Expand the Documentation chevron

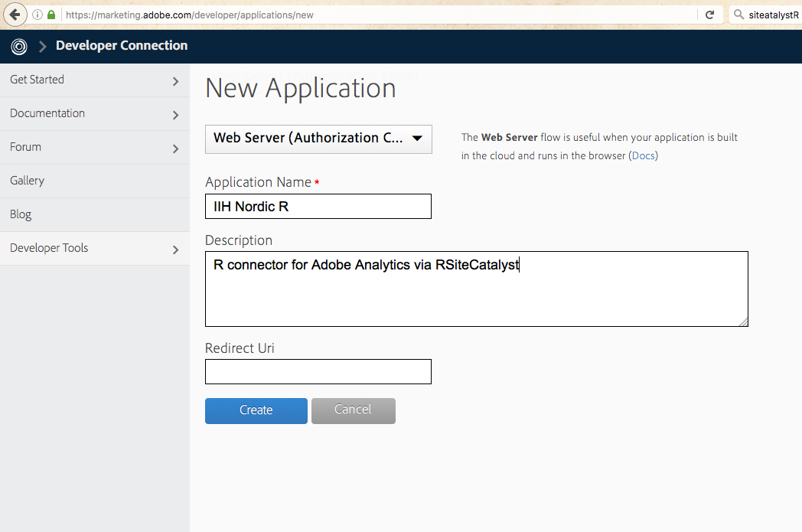(x=175, y=115)
